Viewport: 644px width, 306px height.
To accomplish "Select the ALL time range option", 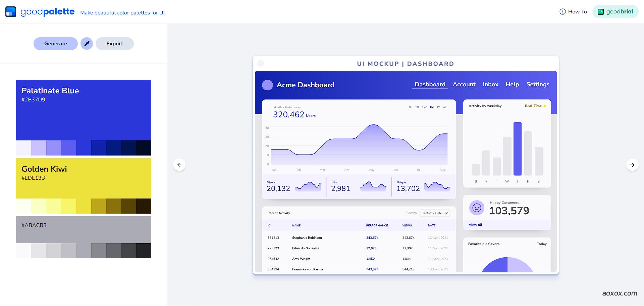I will (x=445, y=107).
